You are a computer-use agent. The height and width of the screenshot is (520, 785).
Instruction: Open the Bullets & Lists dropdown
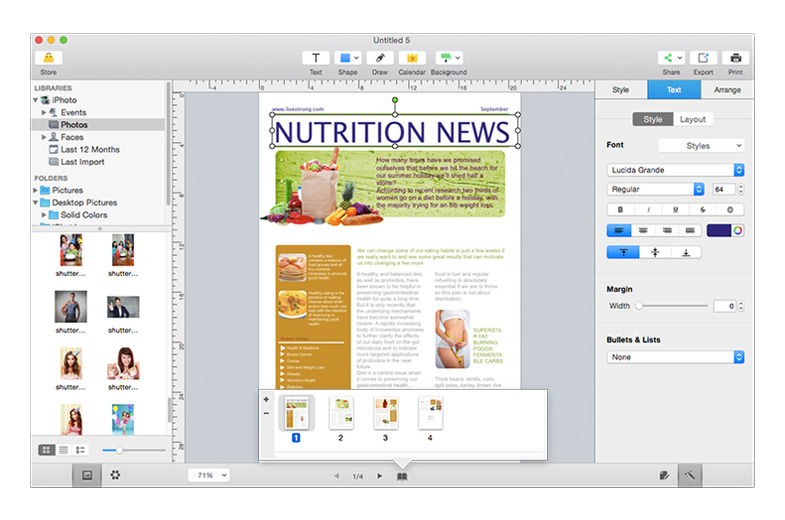[675, 357]
